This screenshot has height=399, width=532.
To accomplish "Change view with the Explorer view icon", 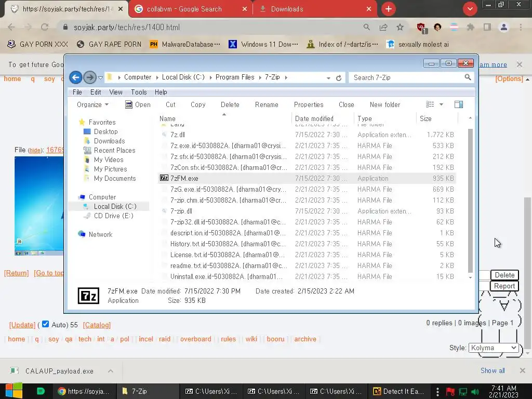I will click(x=430, y=104).
